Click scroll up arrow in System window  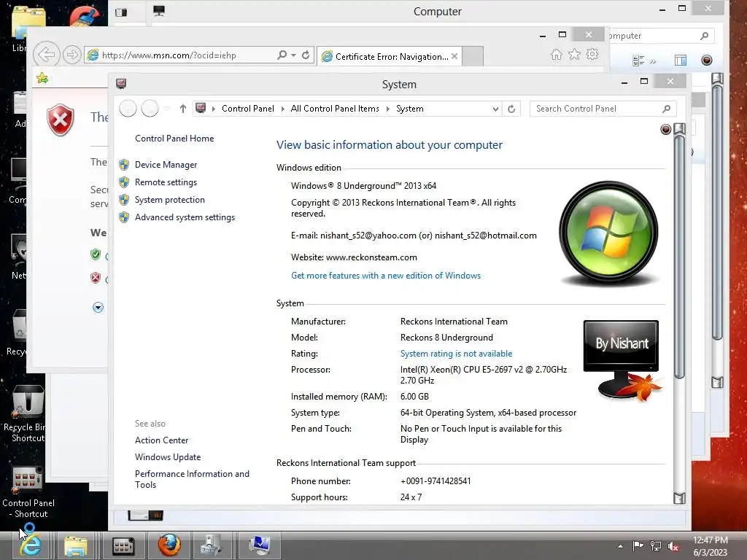tap(679, 128)
